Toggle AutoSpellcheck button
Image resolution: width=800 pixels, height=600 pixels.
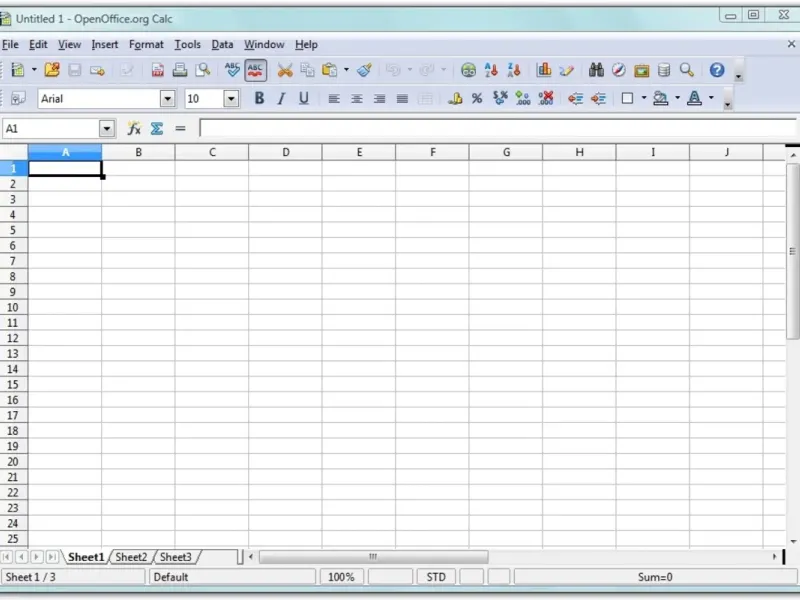click(x=255, y=70)
